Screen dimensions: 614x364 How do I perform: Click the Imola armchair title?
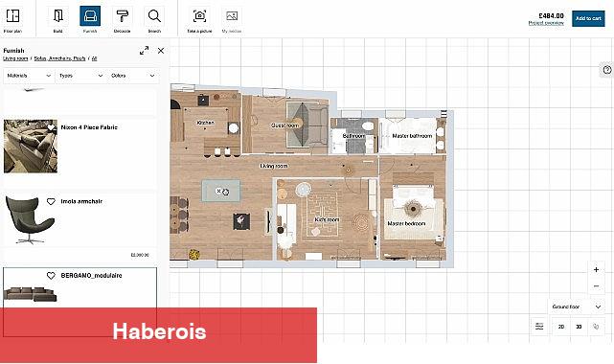point(81,201)
